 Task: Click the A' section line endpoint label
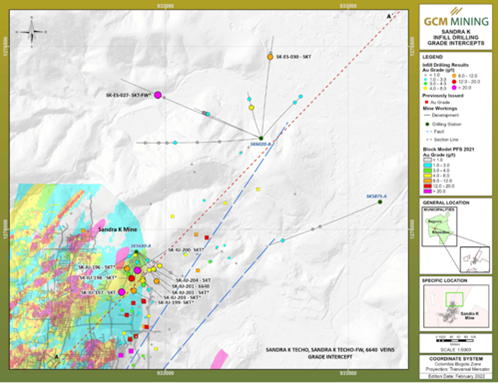(x=389, y=16)
